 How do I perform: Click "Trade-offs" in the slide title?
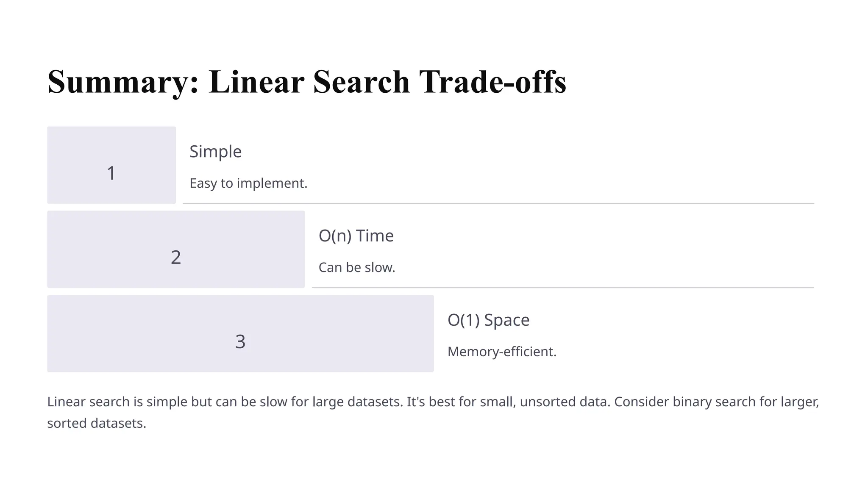coord(492,82)
